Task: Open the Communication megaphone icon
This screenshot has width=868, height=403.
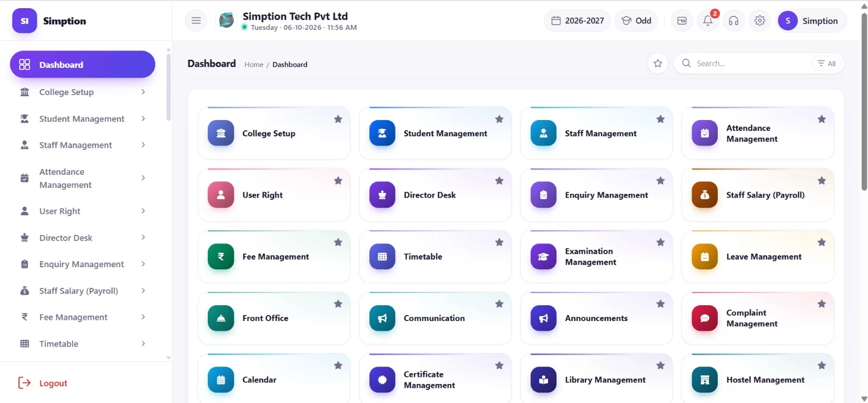Action: click(x=382, y=318)
